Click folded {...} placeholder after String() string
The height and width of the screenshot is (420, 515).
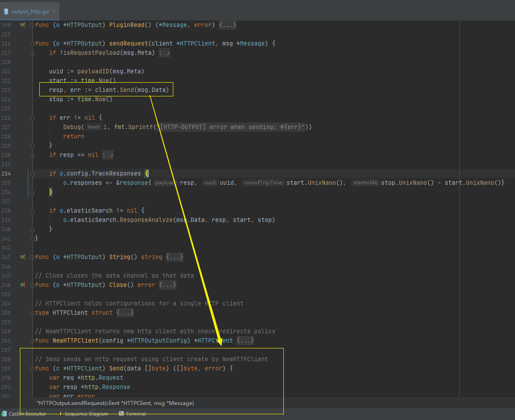pyautogui.click(x=175, y=257)
